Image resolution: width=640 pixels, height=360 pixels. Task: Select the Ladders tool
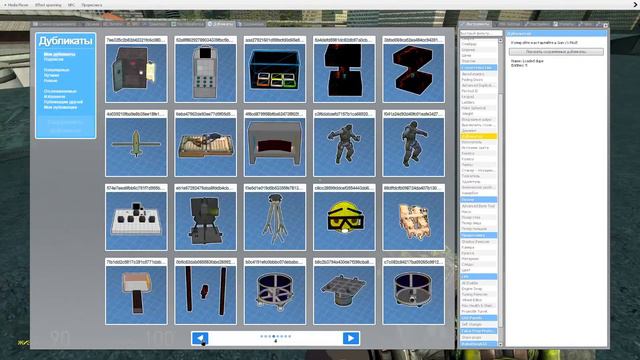(x=478, y=102)
